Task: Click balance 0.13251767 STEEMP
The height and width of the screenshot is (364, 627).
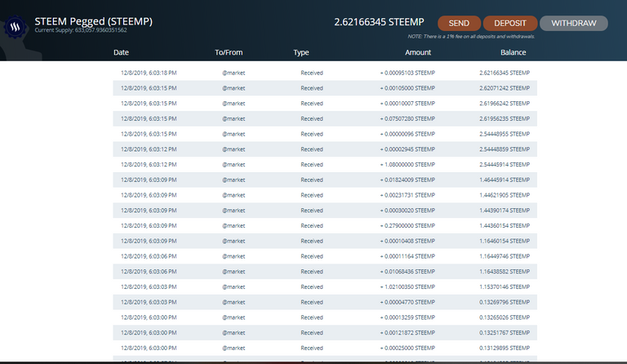Action: coord(505,333)
